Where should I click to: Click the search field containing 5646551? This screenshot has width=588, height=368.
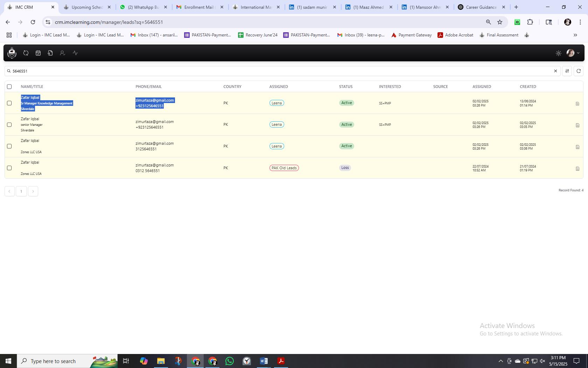pos(282,71)
